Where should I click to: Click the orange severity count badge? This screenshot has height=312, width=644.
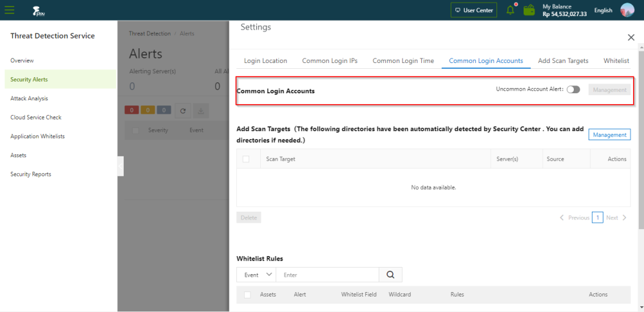148,110
